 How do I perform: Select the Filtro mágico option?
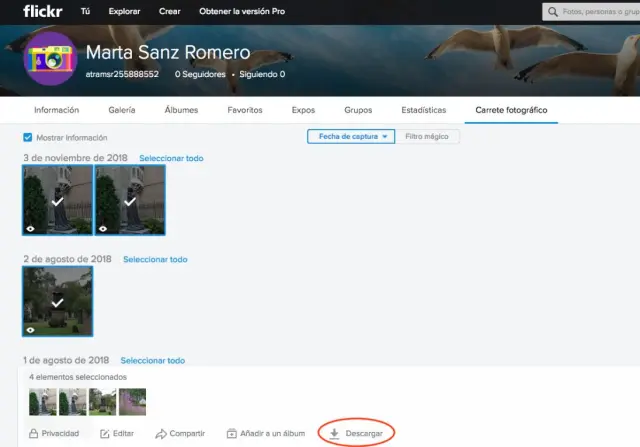point(427,137)
